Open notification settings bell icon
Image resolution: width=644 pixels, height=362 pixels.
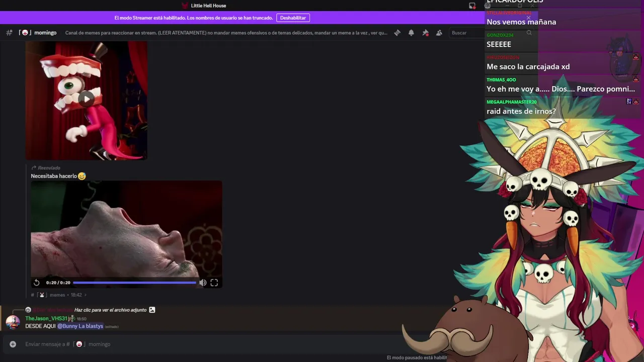tap(411, 33)
